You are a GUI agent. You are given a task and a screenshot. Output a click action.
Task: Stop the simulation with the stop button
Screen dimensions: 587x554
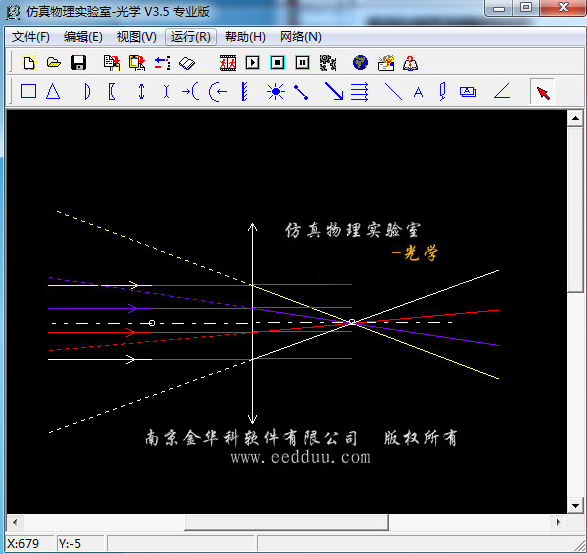(x=277, y=63)
